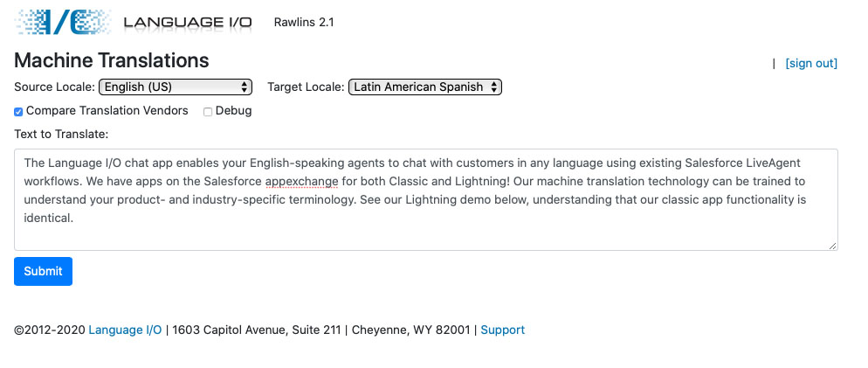Click inside the Text to Translate box
The height and width of the screenshot is (368, 868).
426,232
